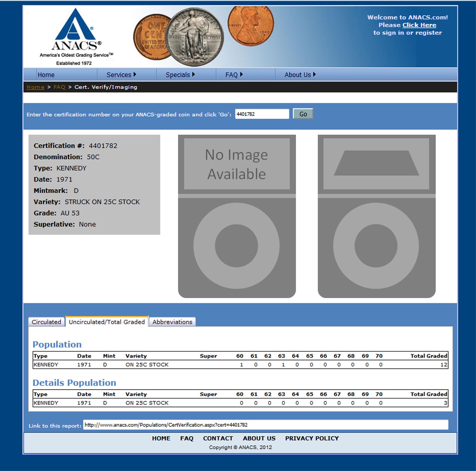Follow the Home breadcrumb link
This screenshot has width=476, height=471.
point(36,87)
